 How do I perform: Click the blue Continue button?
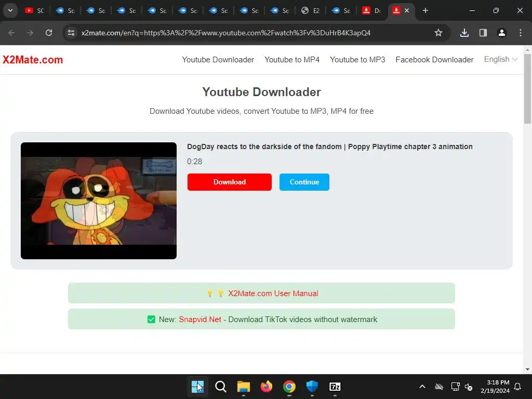[x=304, y=182]
